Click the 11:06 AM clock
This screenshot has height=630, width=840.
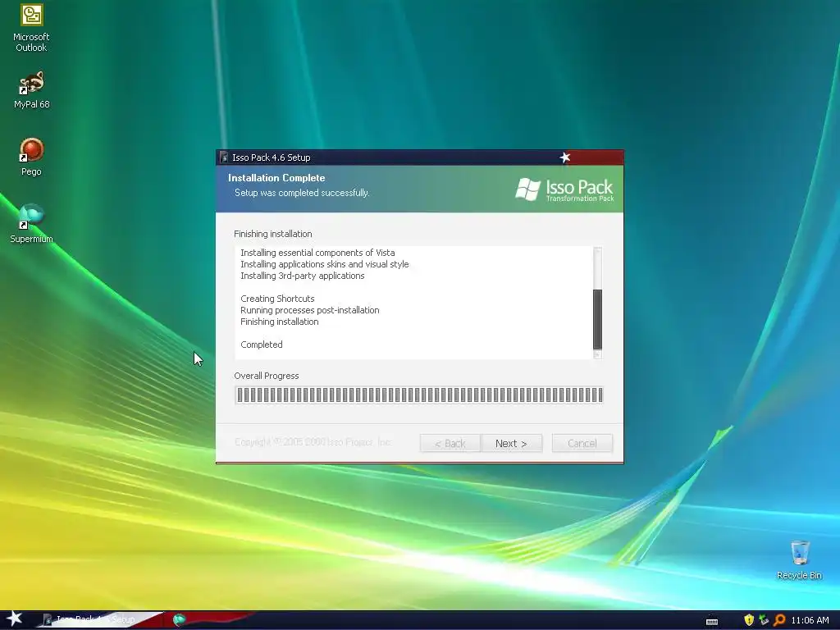pyautogui.click(x=810, y=620)
